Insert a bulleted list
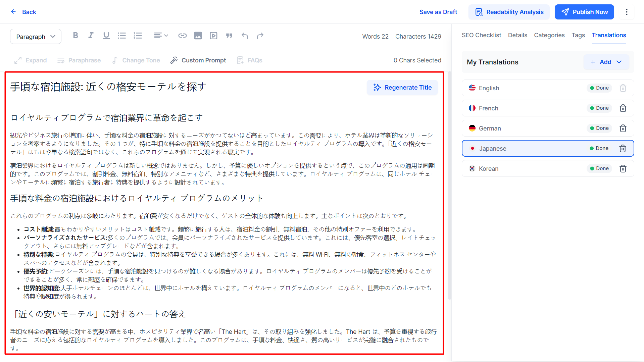 point(122,36)
